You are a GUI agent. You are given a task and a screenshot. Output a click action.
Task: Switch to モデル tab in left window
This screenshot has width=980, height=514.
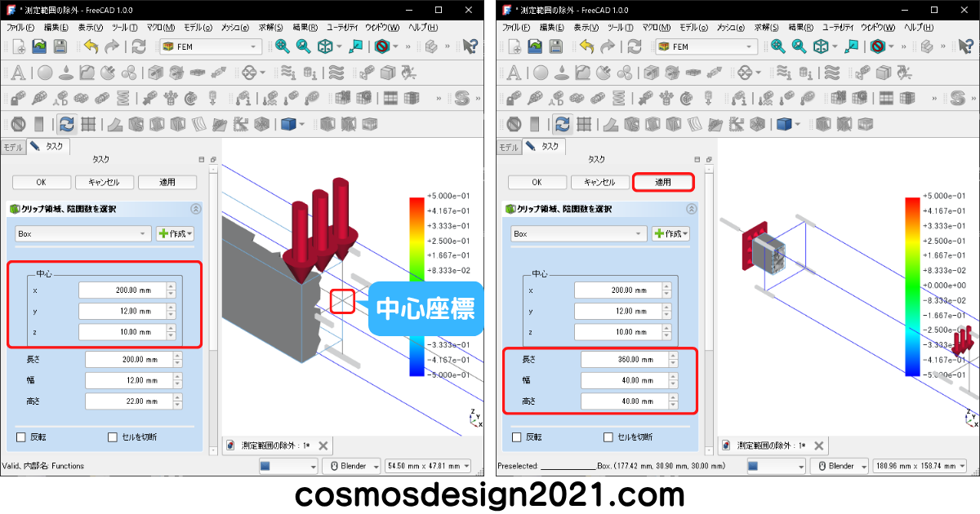tap(13, 148)
